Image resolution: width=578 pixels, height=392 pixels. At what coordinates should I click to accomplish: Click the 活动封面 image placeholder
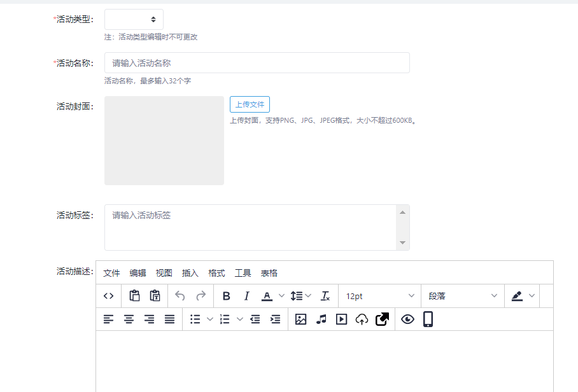(x=164, y=141)
